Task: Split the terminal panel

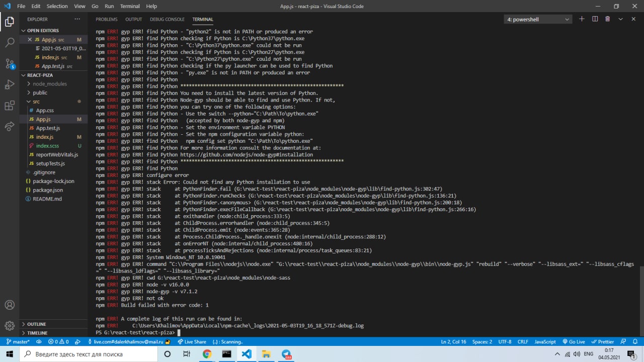Action: pyautogui.click(x=595, y=19)
